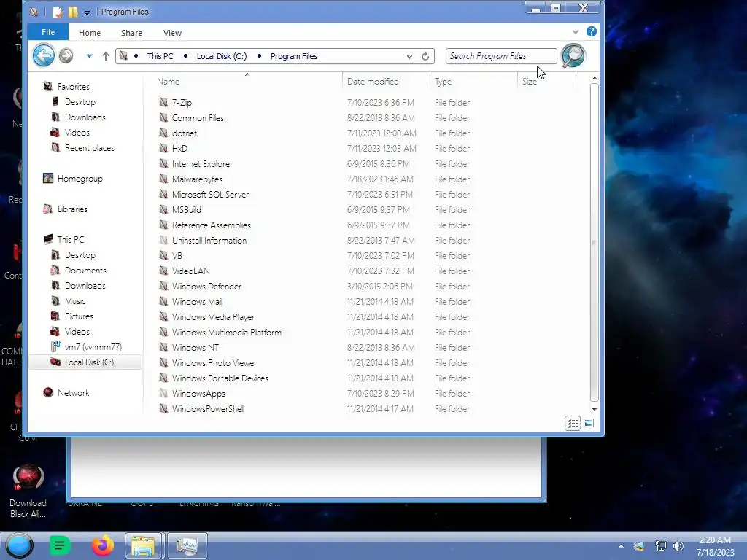The image size is (747, 560).
Task: Go up one folder level
Action: tap(106, 56)
